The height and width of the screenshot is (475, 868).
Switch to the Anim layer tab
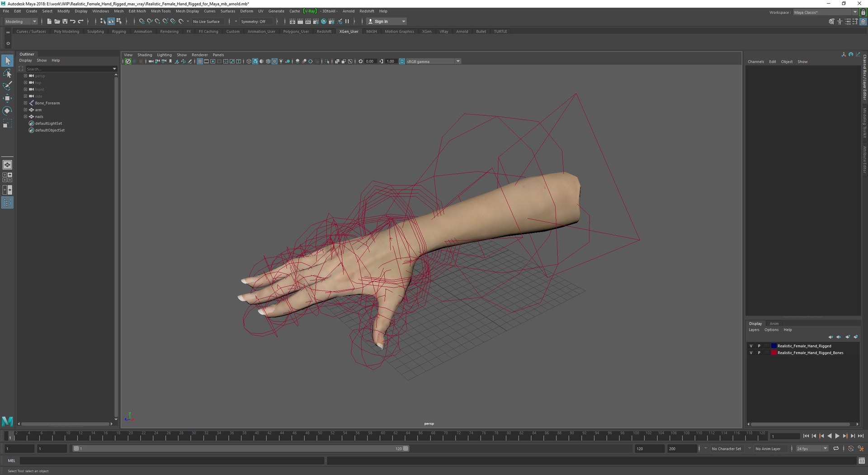(774, 323)
